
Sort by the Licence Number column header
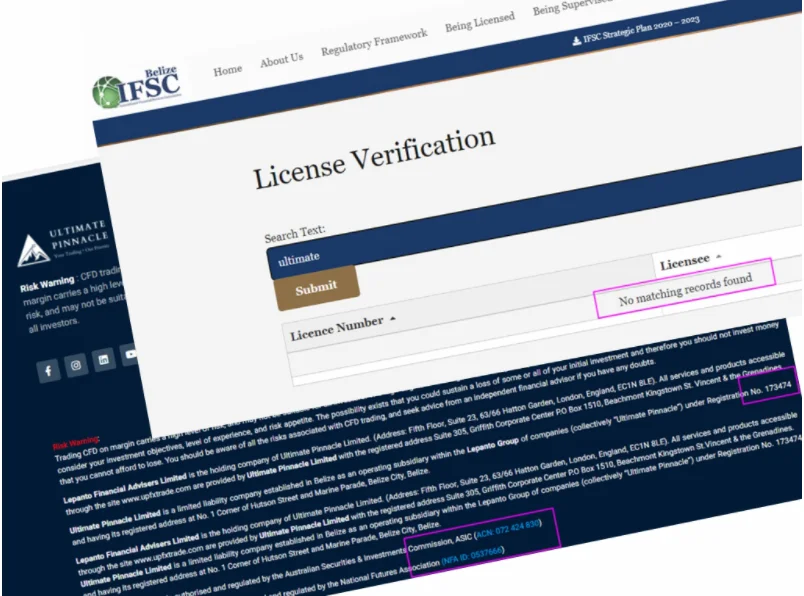(337, 328)
